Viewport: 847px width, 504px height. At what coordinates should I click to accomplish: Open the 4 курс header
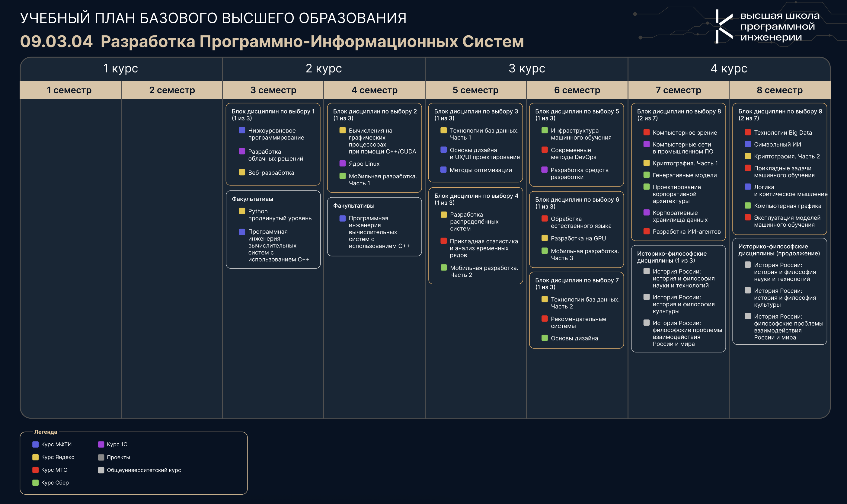tap(729, 69)
